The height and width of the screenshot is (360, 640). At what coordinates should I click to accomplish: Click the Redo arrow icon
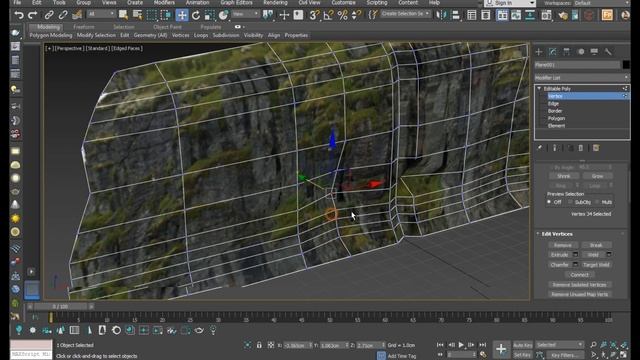[33, 15]
